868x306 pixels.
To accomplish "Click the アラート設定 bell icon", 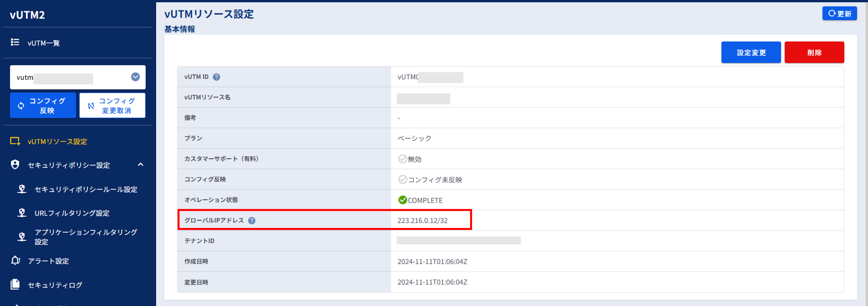I will point(15,260).
